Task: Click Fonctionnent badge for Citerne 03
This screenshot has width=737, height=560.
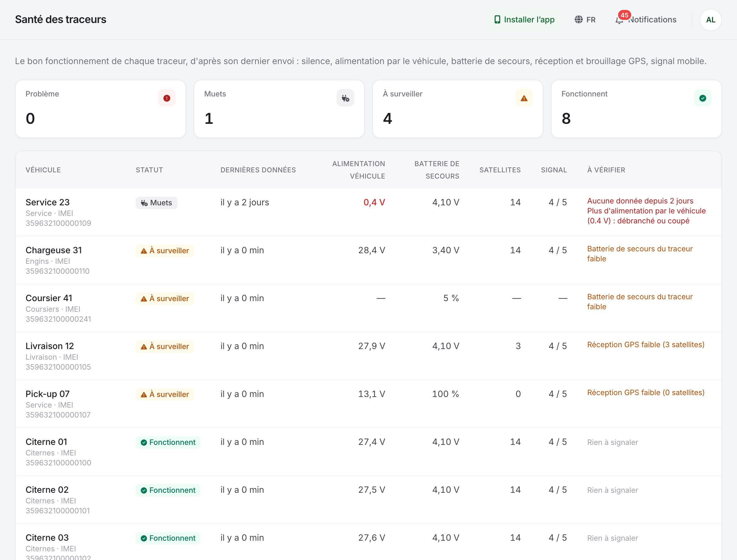Action: tap(168, 538)
